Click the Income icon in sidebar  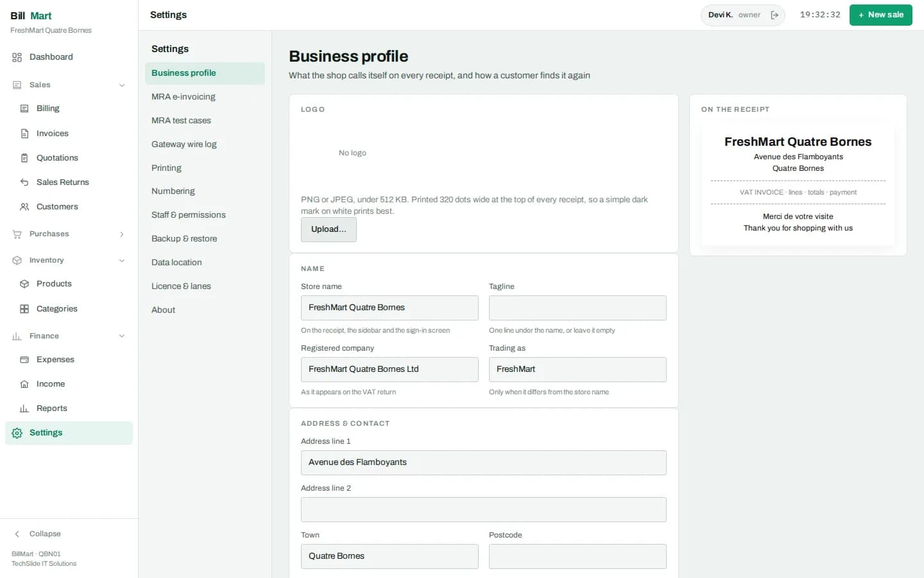(x=24, y=384)
